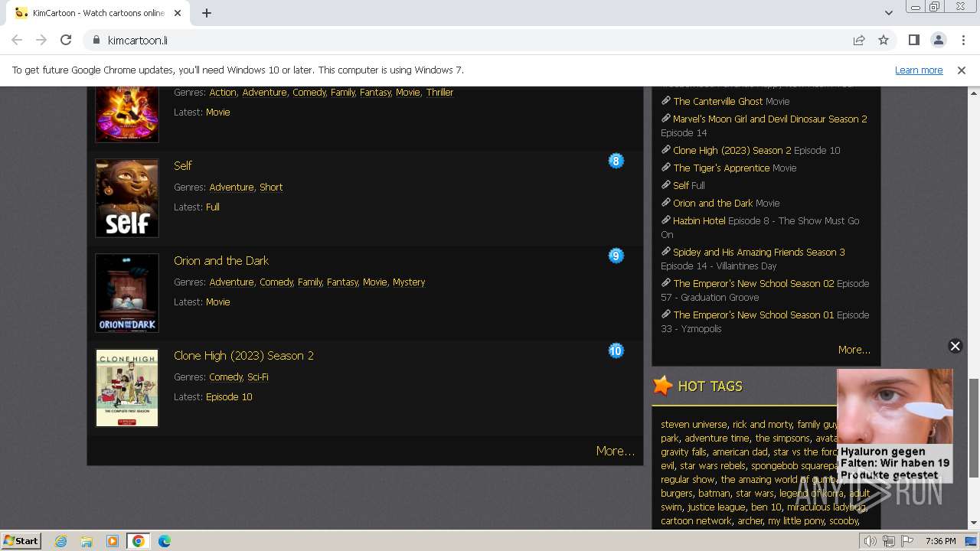Select the Mystery genre for Orion
Viewport: 980px width, 551px height.
(x=409, y=282)
